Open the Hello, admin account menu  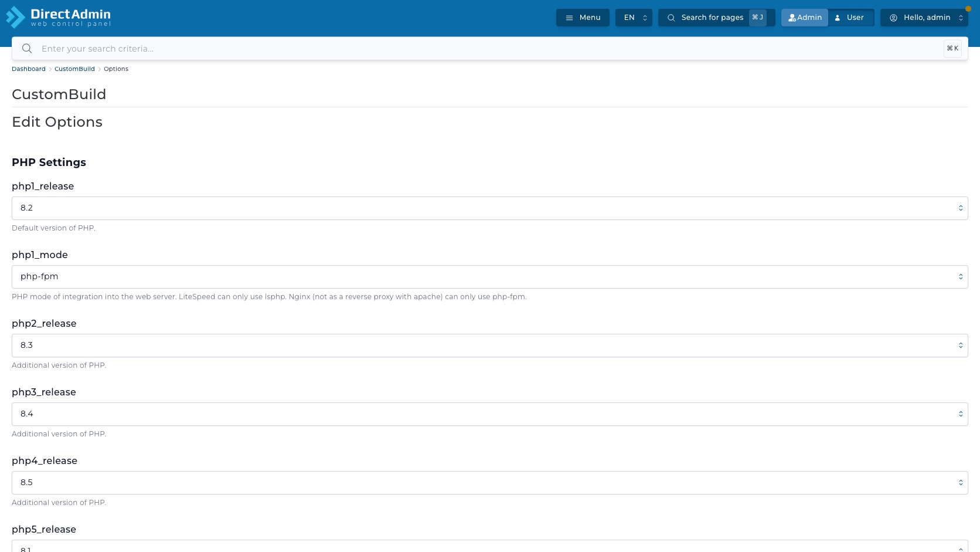pyautogui.click(x=924, y=18)
